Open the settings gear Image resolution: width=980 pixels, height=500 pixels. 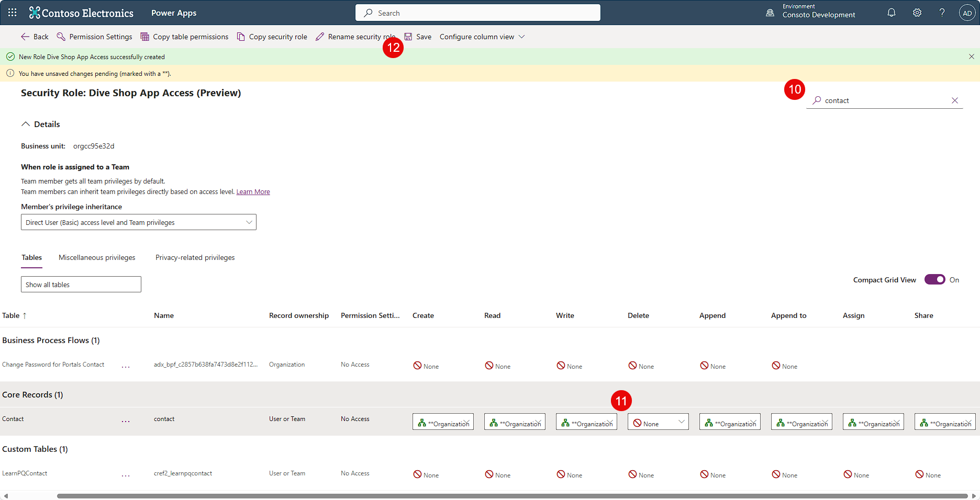point(917,12)
